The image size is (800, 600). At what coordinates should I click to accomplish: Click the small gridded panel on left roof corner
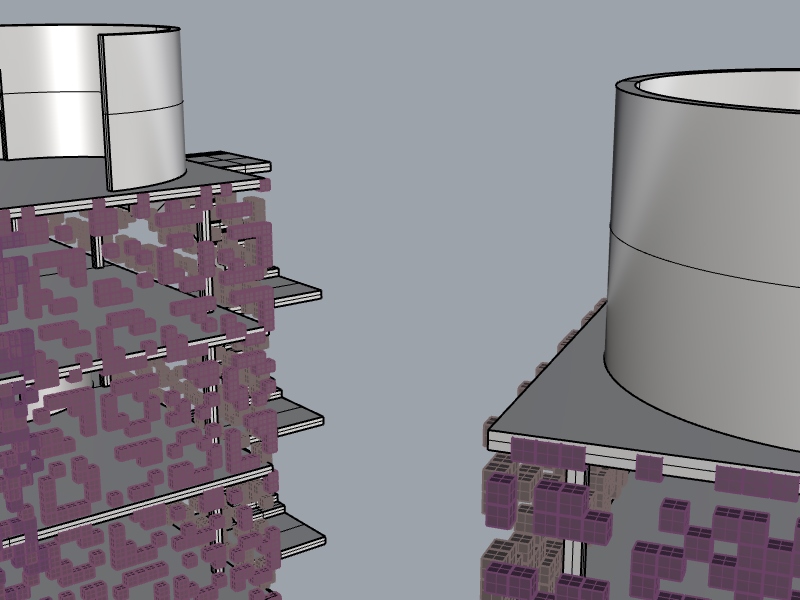click(x=232, y=161)
